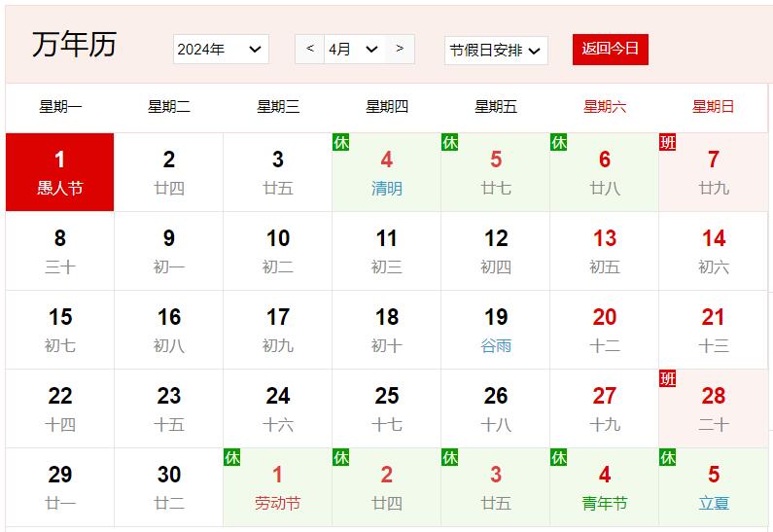Click the 班 badge on April 7
Viewport: 773px width, 532px height.
click(668, 142)
